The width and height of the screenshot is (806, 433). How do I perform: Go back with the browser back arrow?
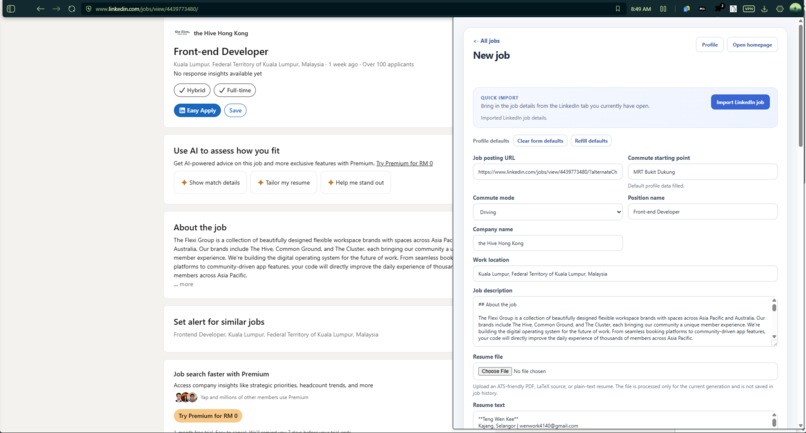tap(40, 9)
